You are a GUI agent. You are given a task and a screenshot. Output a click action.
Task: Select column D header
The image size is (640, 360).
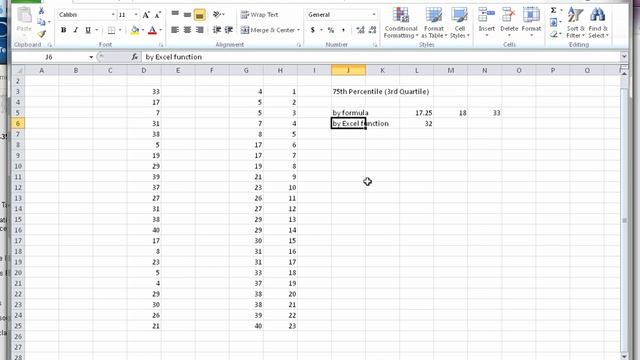point(144,71)
